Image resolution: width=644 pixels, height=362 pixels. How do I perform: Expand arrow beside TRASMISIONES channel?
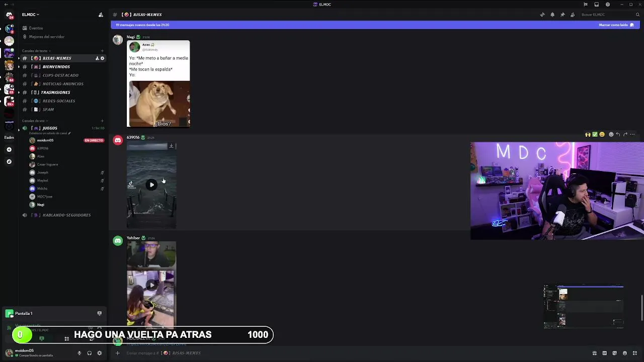[19, 93]
